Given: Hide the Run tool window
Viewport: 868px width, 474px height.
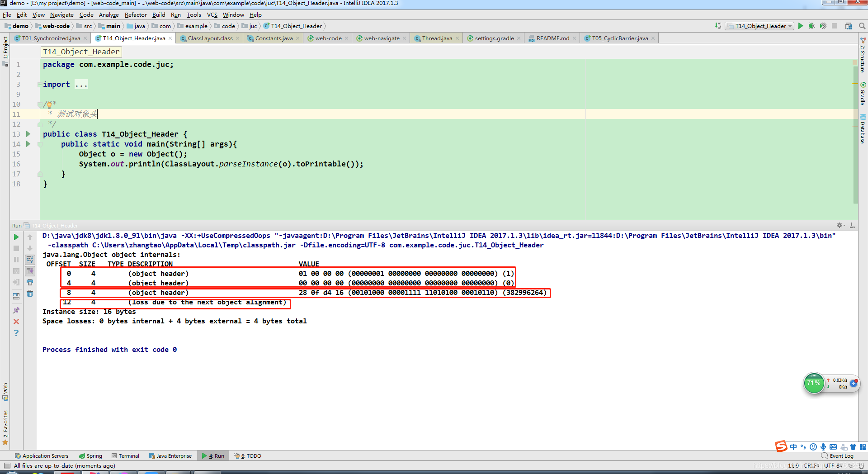Looking at the screenshot, I should 852,225.
